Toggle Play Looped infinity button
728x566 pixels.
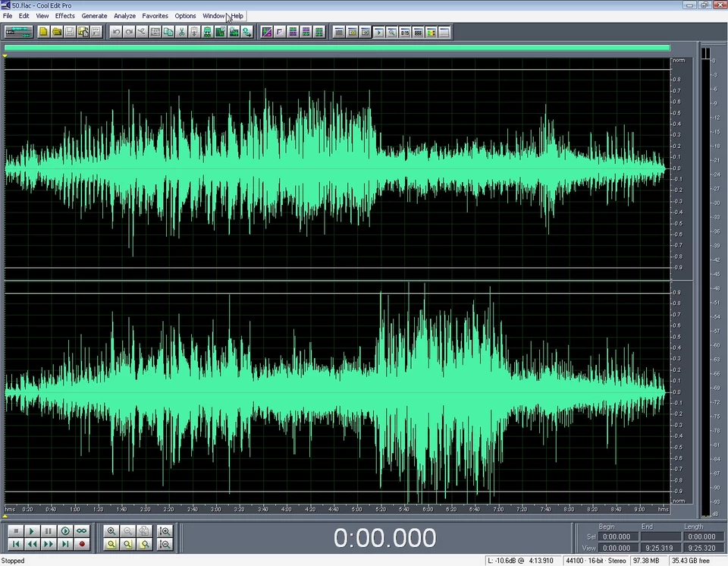pyautogui.click(x=82, y=531)
